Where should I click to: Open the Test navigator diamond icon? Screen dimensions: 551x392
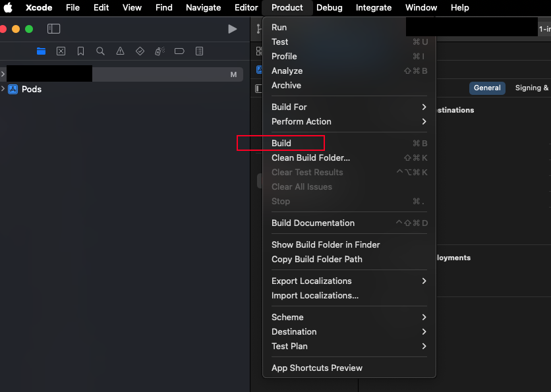[x=140, y=51]
